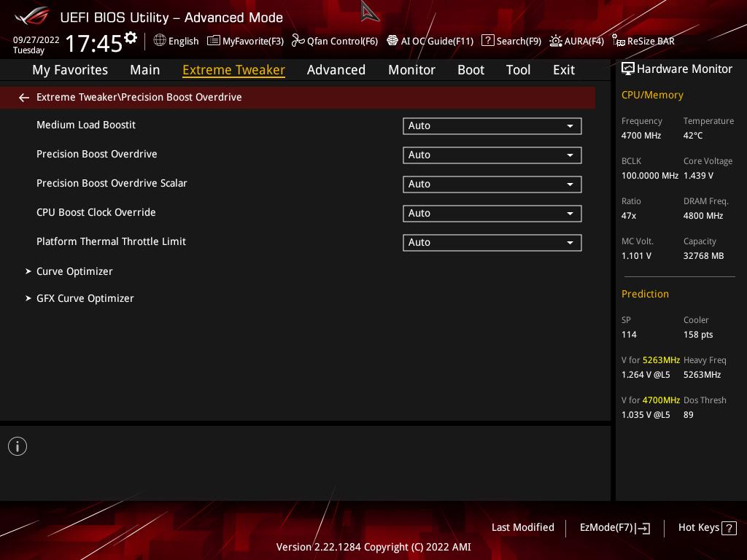Switch to the Monitor tab
Viewport: 747px width, 560px height.
click(411, 70)
